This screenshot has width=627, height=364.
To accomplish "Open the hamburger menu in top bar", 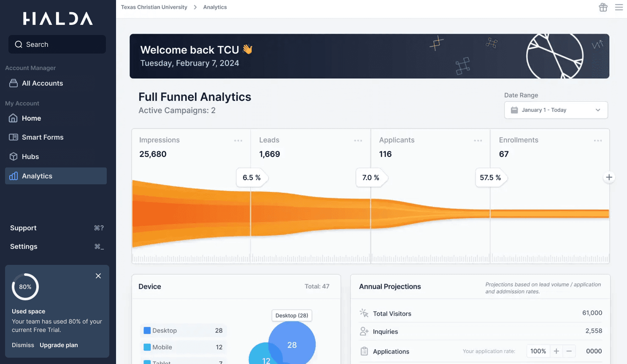I will pos(619,7).
